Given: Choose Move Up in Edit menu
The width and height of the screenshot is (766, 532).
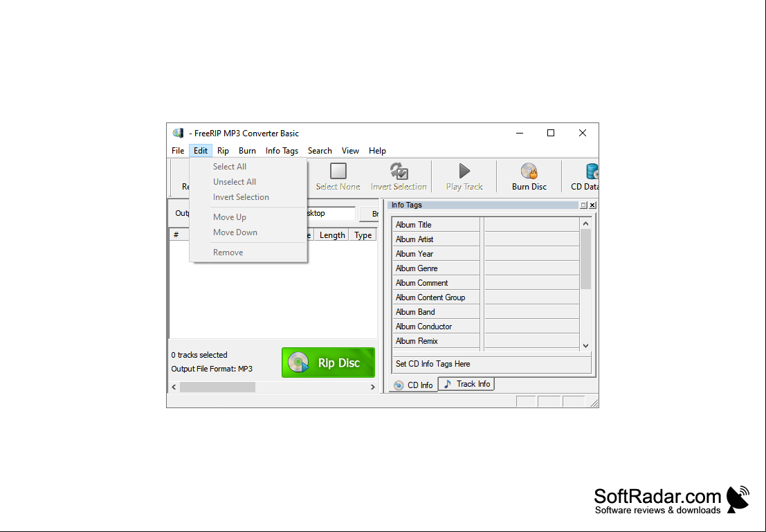Looking at the screenshot, I should [x=248, y=217].
